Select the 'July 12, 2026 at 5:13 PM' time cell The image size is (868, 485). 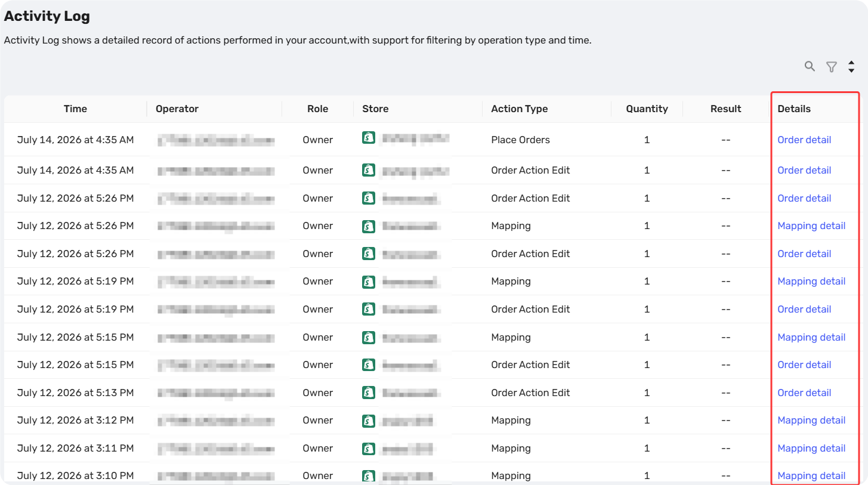[x=75, y=393]
